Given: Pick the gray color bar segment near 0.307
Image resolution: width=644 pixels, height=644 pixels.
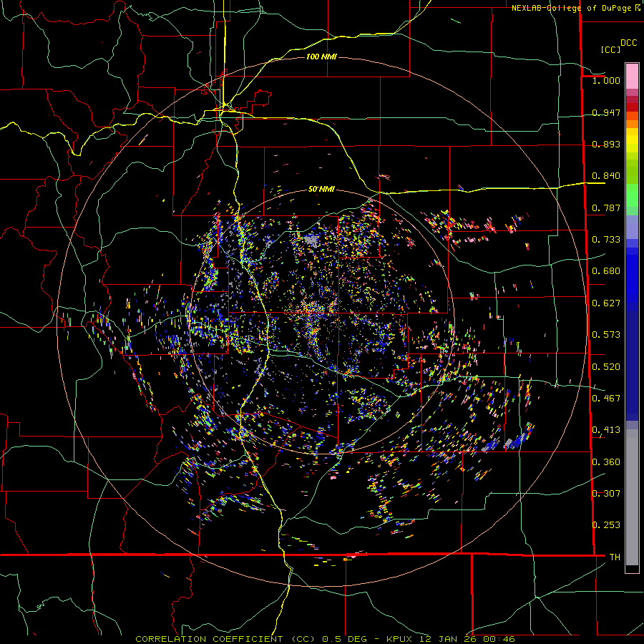Looking at the screenshot, I should click(x=632, y=497).
